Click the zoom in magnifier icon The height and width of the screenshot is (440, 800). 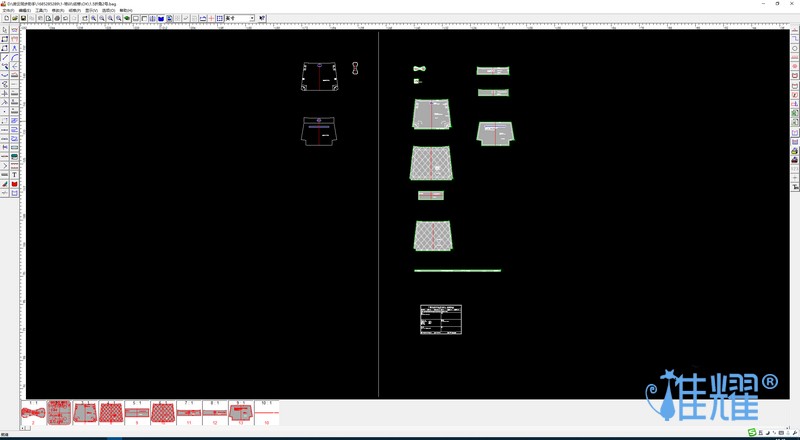pyautogui.click(x=94, y=18)
